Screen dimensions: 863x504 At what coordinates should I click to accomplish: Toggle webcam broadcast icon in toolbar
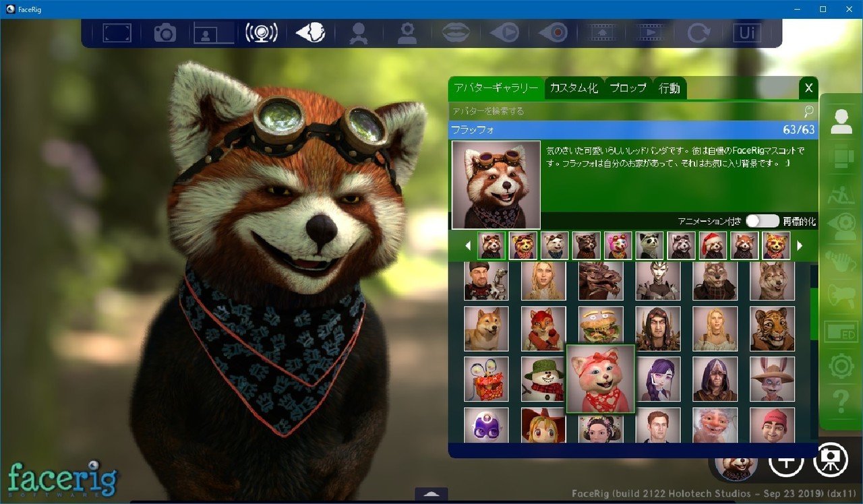click(x=262, y=33)
